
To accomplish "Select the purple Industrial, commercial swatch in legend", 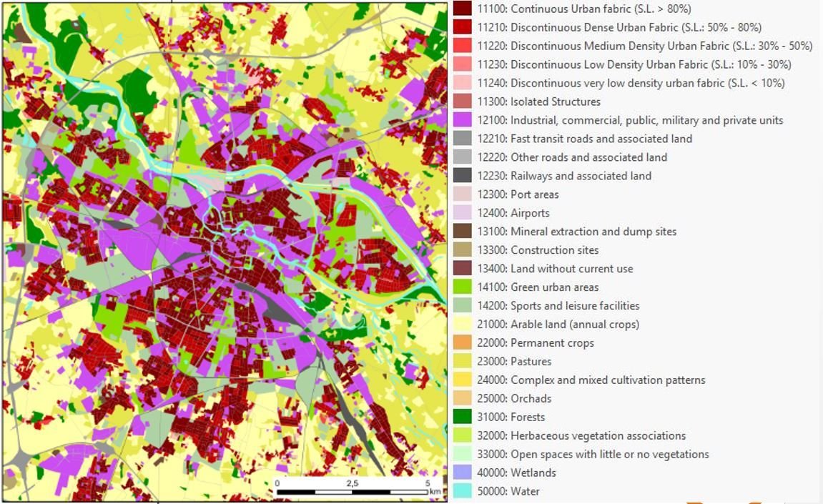I will 462,120.
